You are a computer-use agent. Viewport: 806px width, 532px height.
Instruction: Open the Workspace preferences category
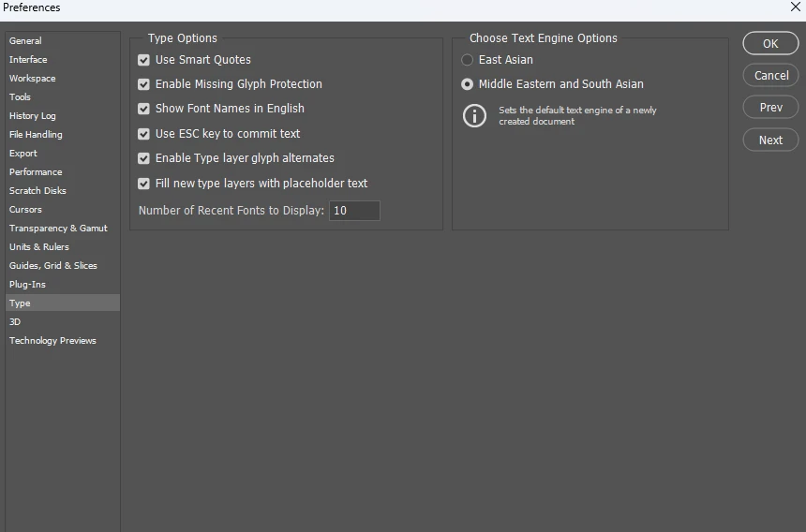[x=63, y=78]
